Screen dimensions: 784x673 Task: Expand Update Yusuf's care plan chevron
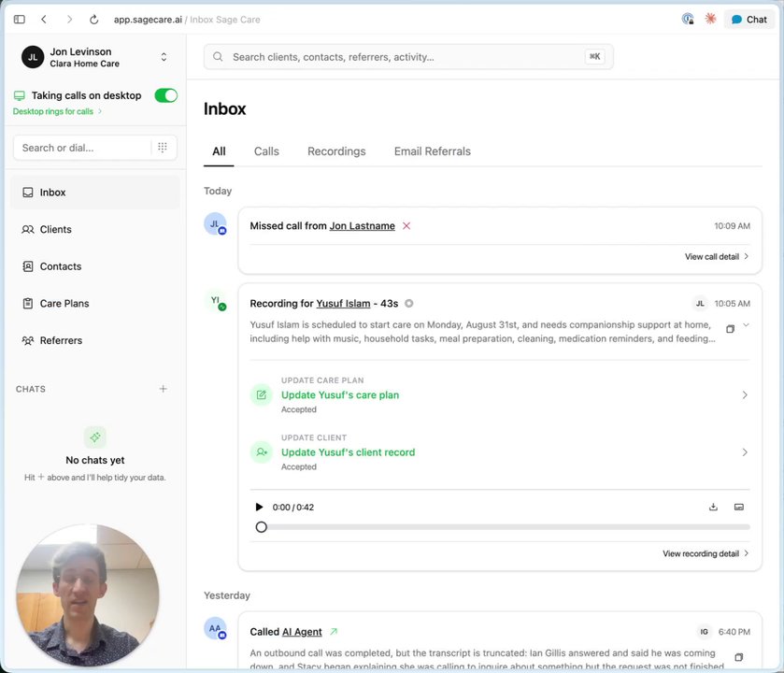pos(745,395)
